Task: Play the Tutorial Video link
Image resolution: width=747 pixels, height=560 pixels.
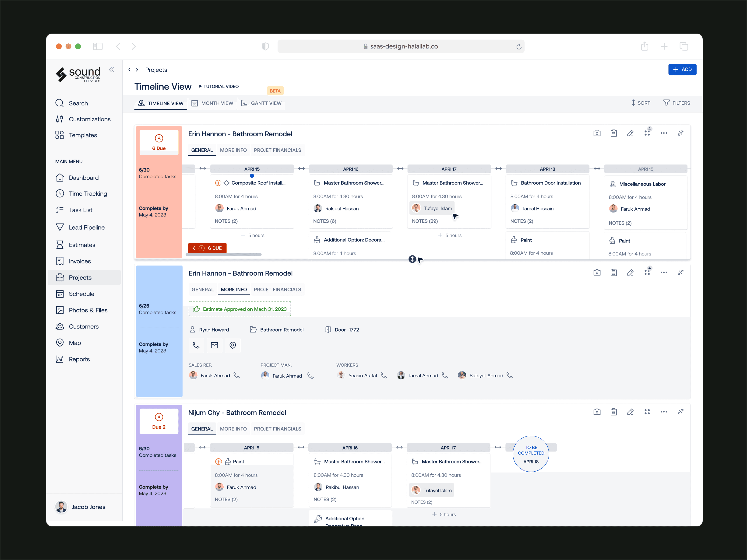Action: tap(219, 86)
